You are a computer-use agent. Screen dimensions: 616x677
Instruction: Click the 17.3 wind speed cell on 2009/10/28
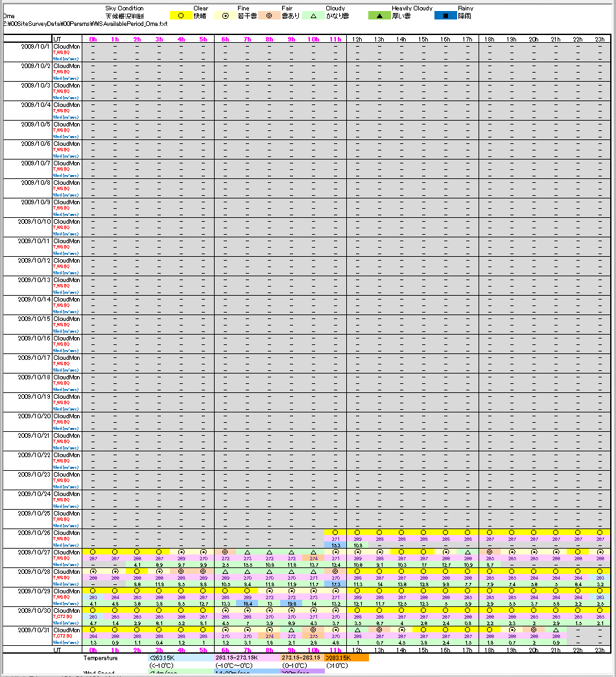click(x=335, y=584)
